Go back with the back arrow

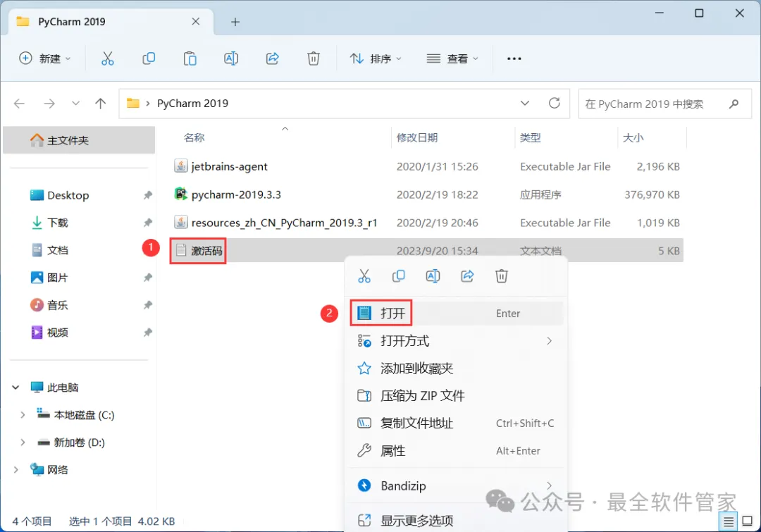pyautogui.click(x=20, y=104)
